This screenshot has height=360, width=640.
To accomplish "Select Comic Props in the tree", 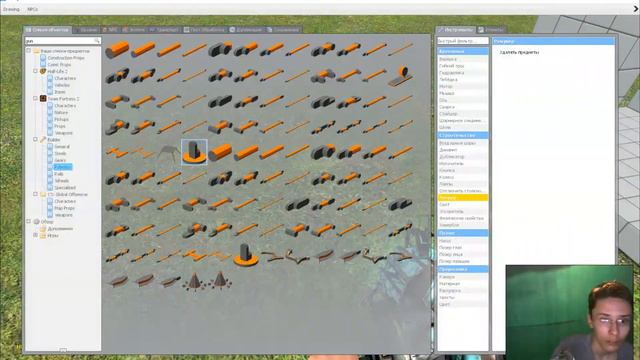I will 59,64.
